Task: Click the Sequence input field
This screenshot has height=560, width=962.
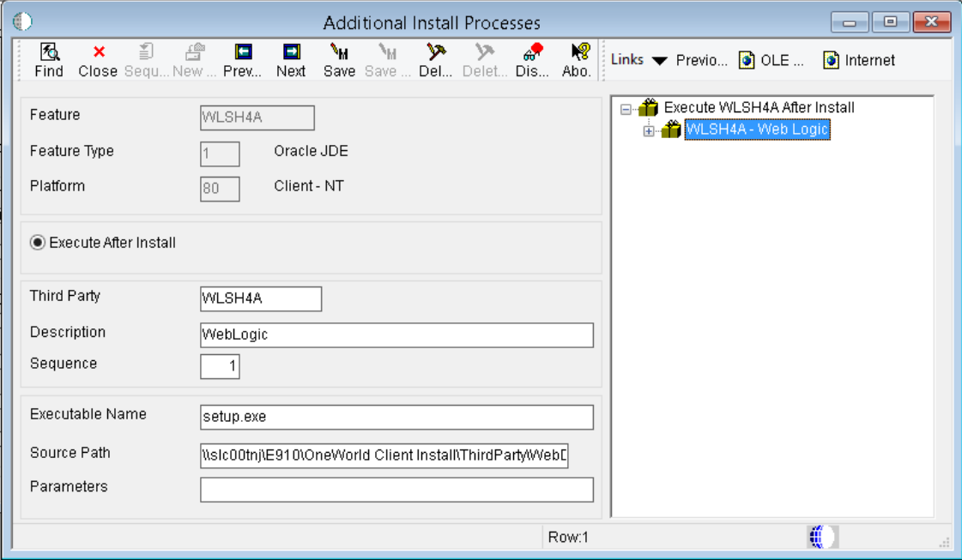Action: click(x=220, y=366)
